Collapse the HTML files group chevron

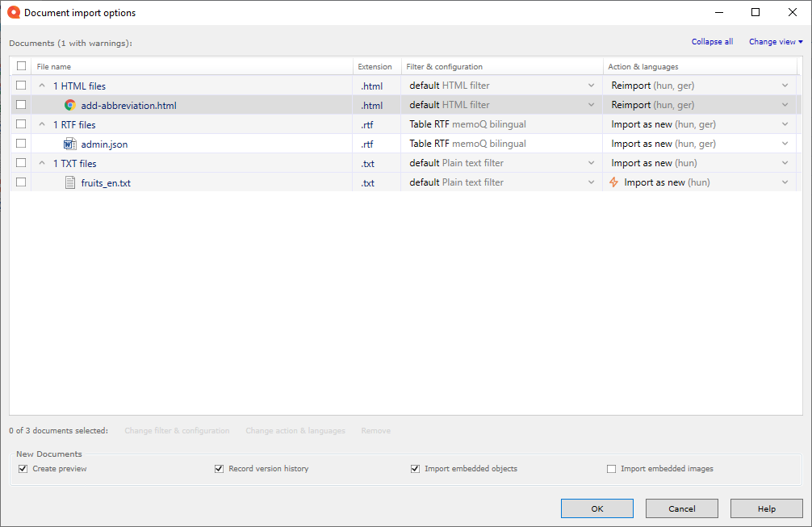click(42, 86)
